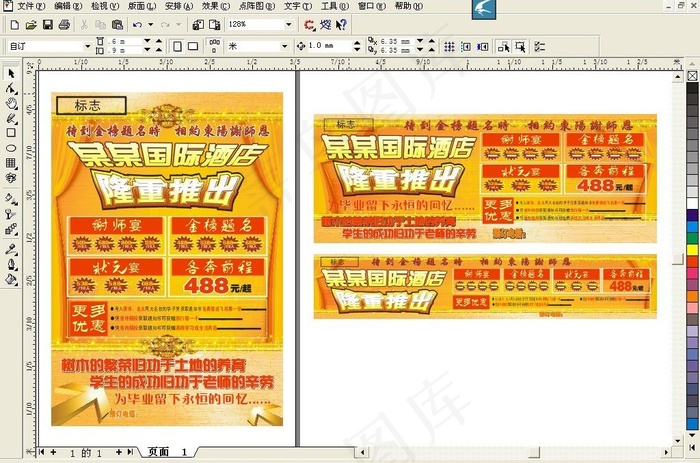Increase the nudge offset 1.0 mm
This screenshot has height=463, width=700.
tap(357, 42)
